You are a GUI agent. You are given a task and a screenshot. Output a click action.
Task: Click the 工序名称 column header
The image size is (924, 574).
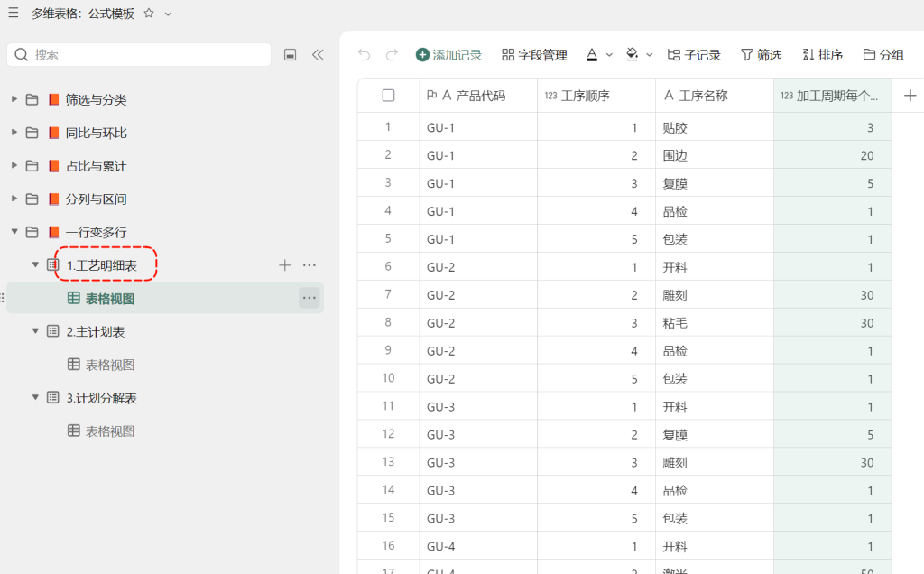(x=715, y=96)
